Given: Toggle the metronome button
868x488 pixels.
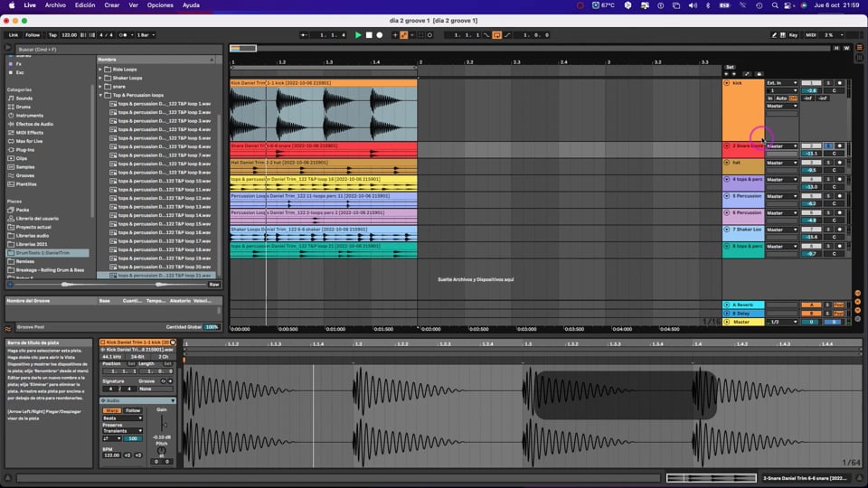Looking at the screenshot, I should pyautogui.click(x=123, y=35).
